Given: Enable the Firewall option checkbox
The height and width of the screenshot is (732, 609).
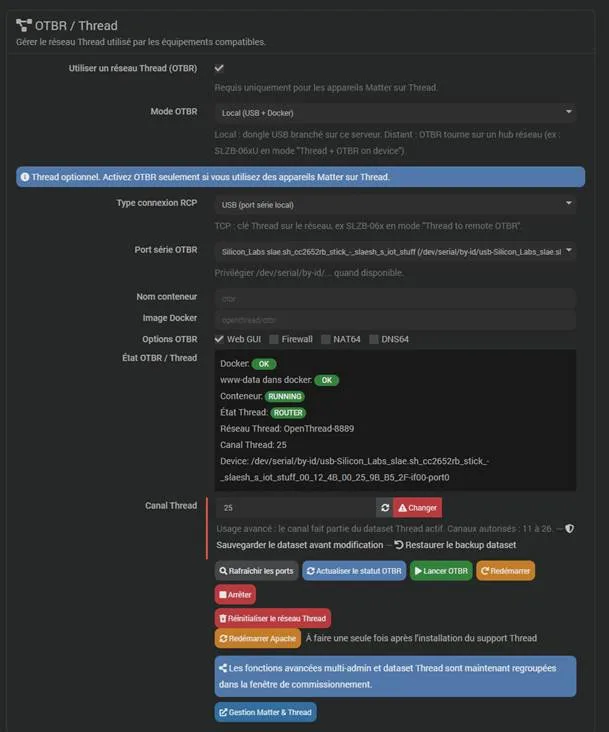Looking at the screenshot, I should point(274,339).
